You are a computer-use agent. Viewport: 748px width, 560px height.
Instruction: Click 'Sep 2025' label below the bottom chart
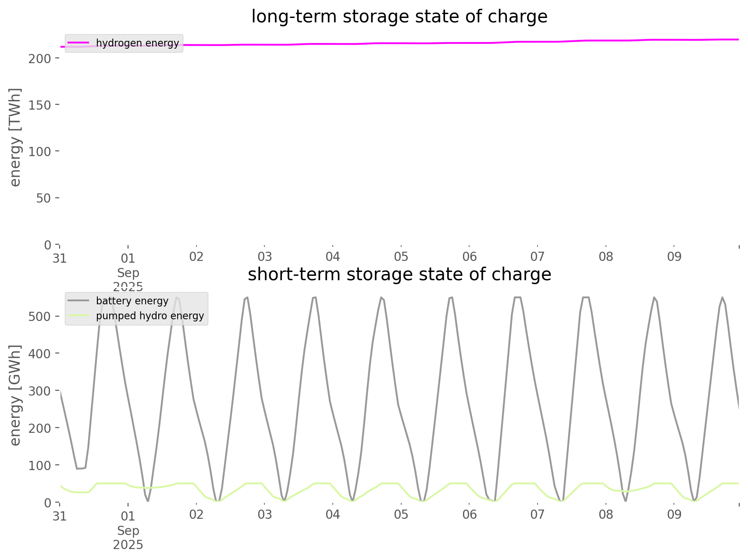[128, 538]
